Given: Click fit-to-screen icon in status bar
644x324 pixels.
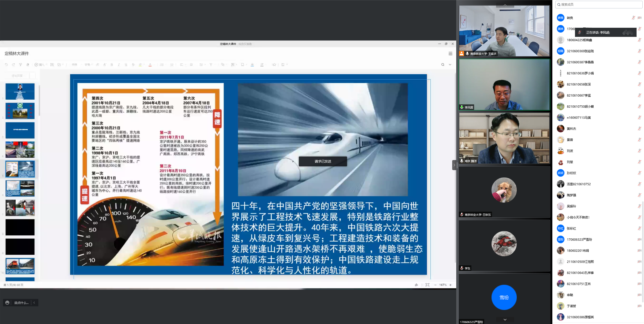Looking at the screenshot, I should click(427, 285).
